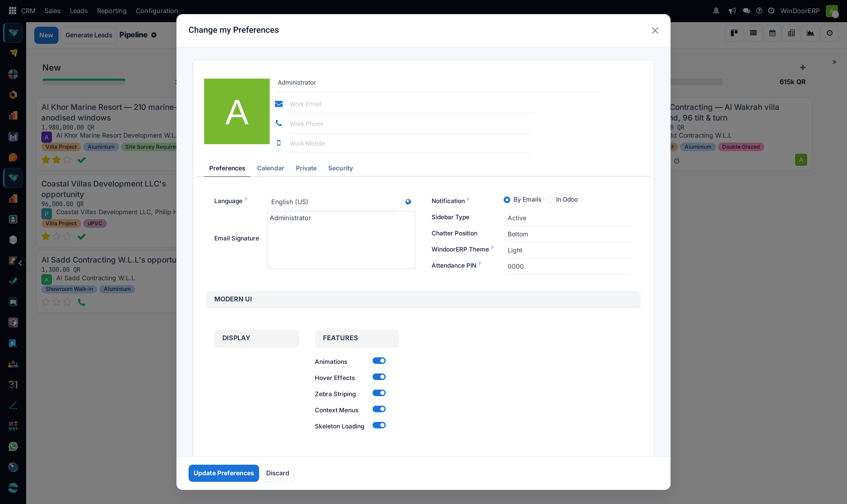
Task: Open the dollar sign sidebar app
Action: pyautogui.click(x=13, y=343)
